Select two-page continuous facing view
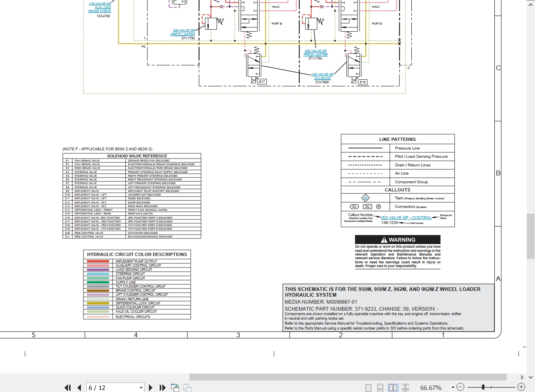 coord(406,387)
